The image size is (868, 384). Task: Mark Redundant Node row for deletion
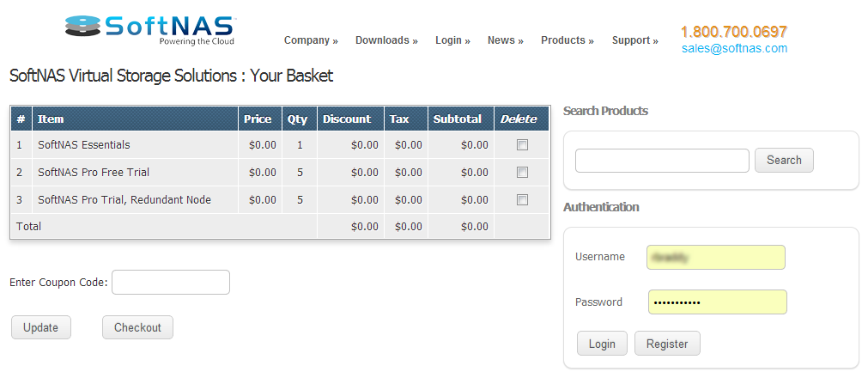click(x=522, y=200)
